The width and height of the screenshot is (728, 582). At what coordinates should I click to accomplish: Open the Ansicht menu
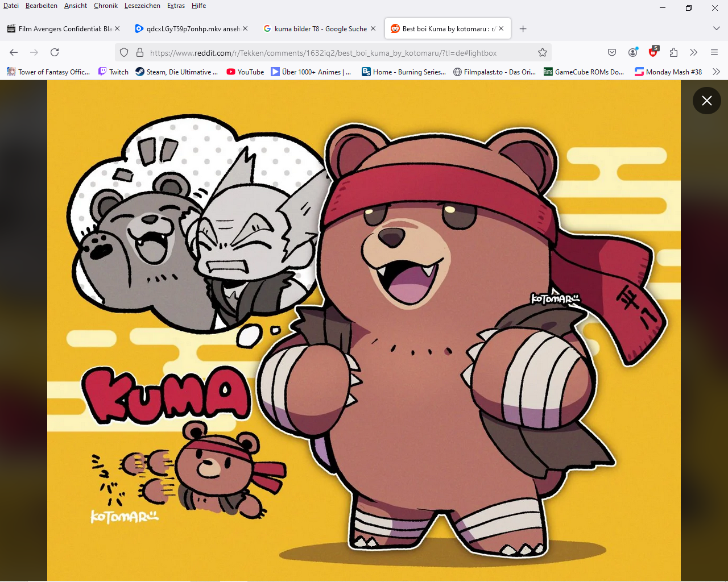76,6
